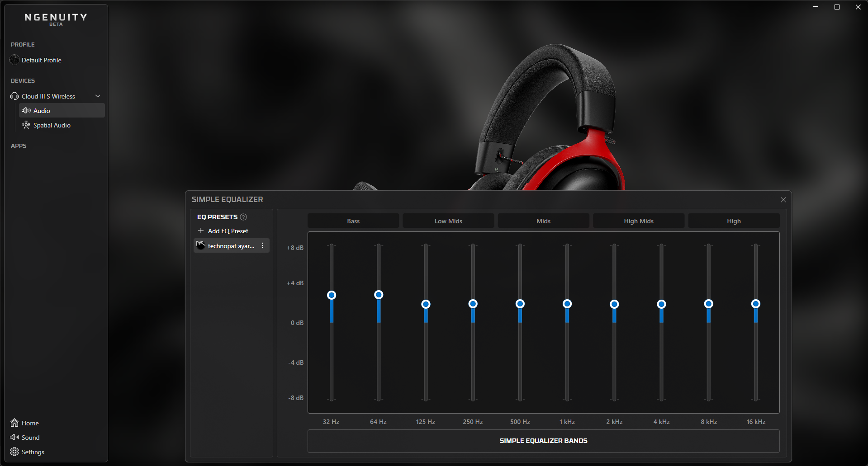Click the 64 Hz slider handle

coord(379,295)
